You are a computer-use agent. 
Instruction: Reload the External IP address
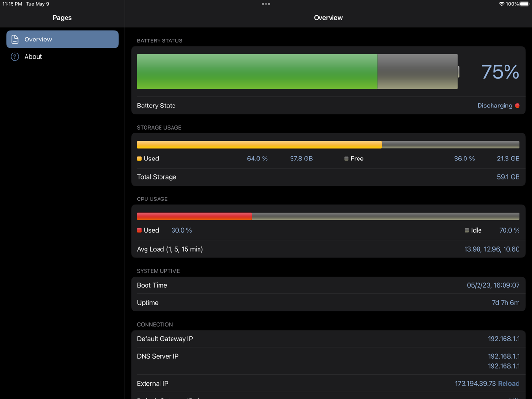coord(508,383)
